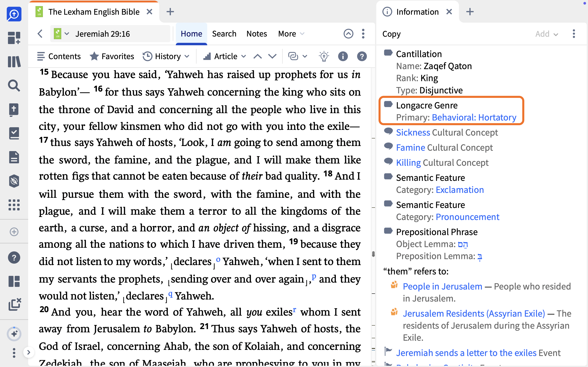Click the Copy button in Information panel
Screen dimensions: 588x367
[x=391, y=34]
